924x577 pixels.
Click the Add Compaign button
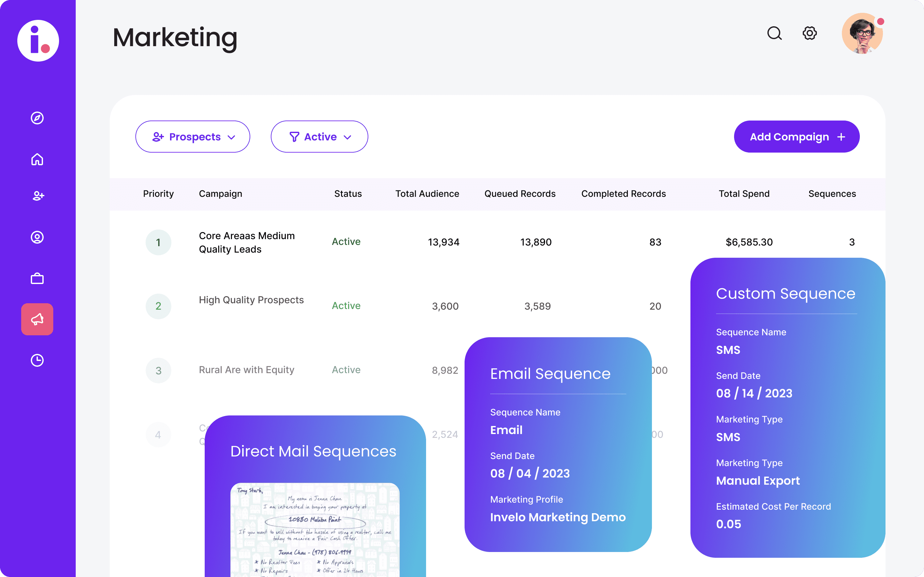coord(797,137)
